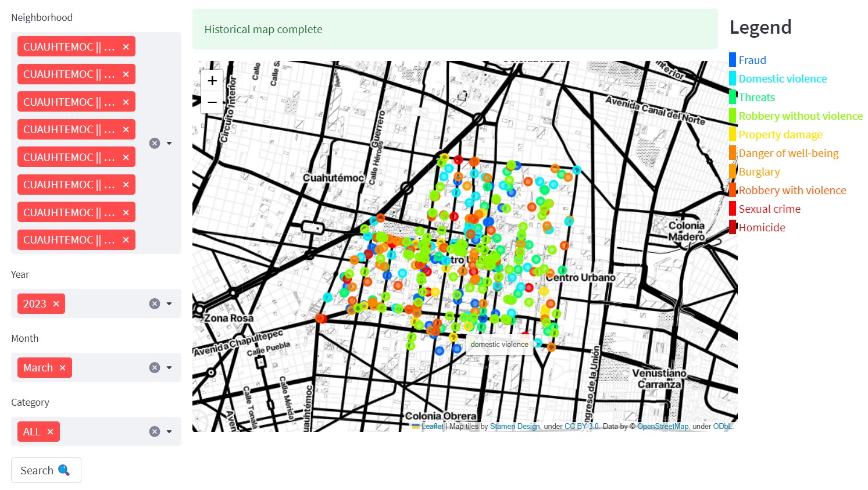Screen dimensions: 868x490
Task: Clear the Month selection
Action: tap(154, 367)
